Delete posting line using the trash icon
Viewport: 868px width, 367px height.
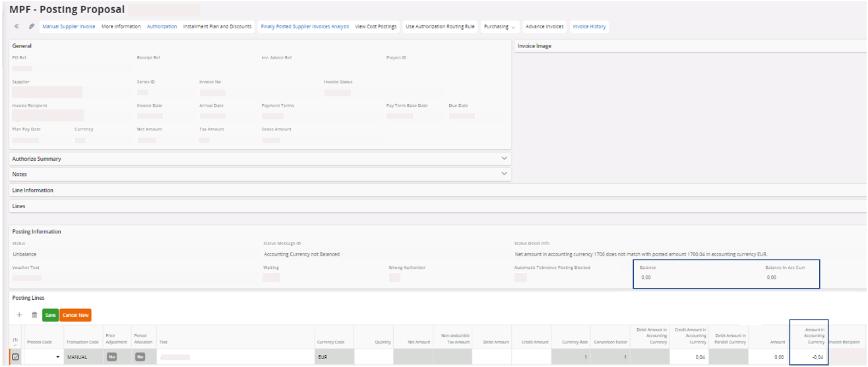point(34,315)
